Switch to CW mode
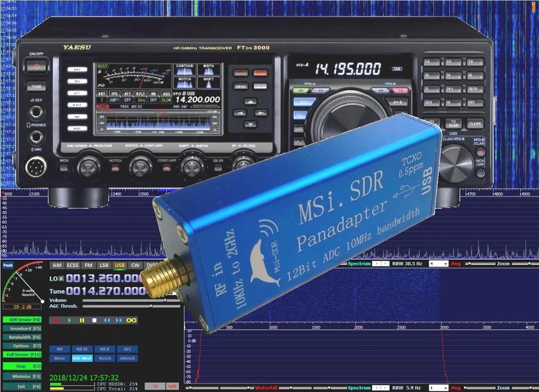This screenshot has width=539, height=392. [134, 265]
